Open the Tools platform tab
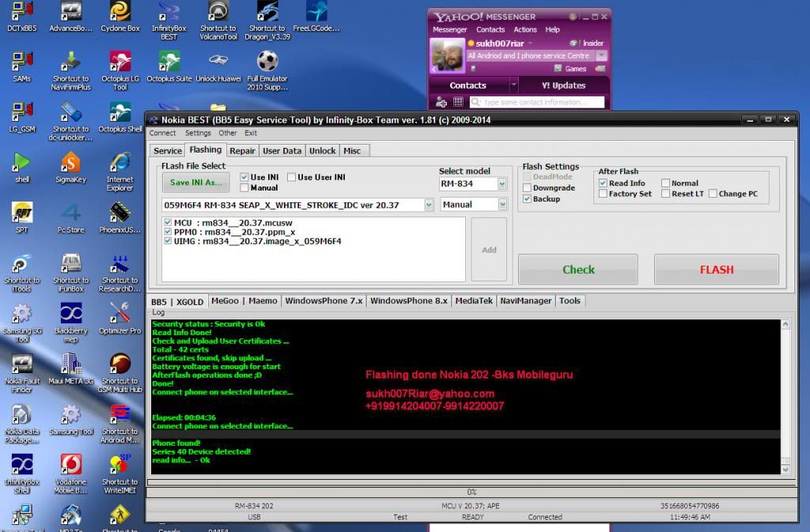Screen dimensions: 810x532 click(570, 301)
